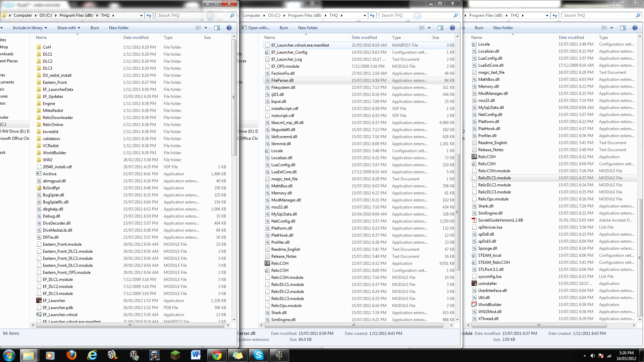Click the help icon in the middle window
This screenshot has width=644, height=362.
click(452, 28)
